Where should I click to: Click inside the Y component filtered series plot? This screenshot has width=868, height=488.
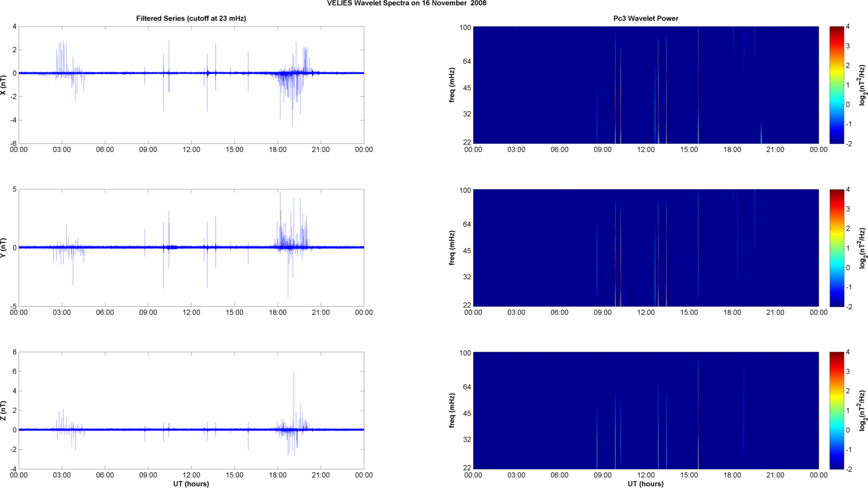point(191,248)
